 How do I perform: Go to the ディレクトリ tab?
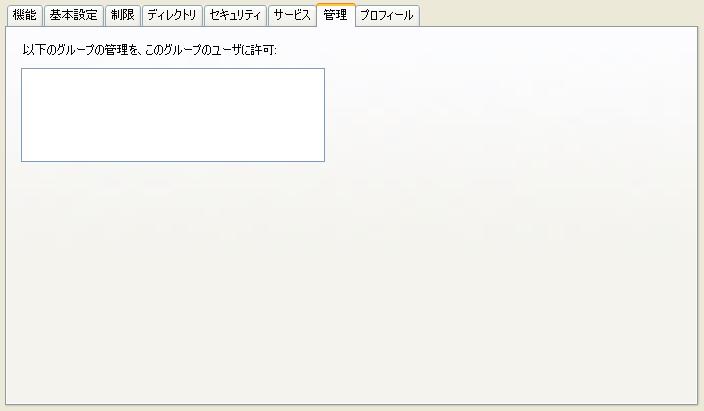tap(172, 15)
